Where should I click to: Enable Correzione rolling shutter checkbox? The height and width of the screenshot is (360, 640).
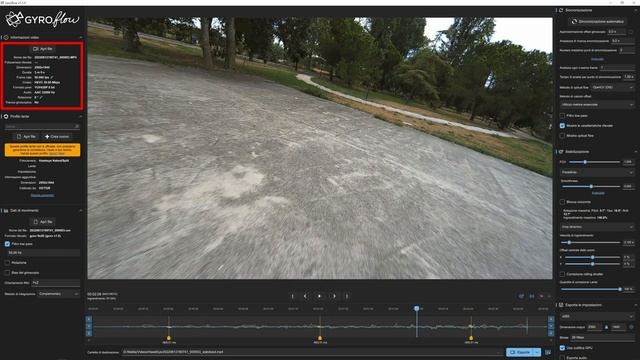point(562,274)
